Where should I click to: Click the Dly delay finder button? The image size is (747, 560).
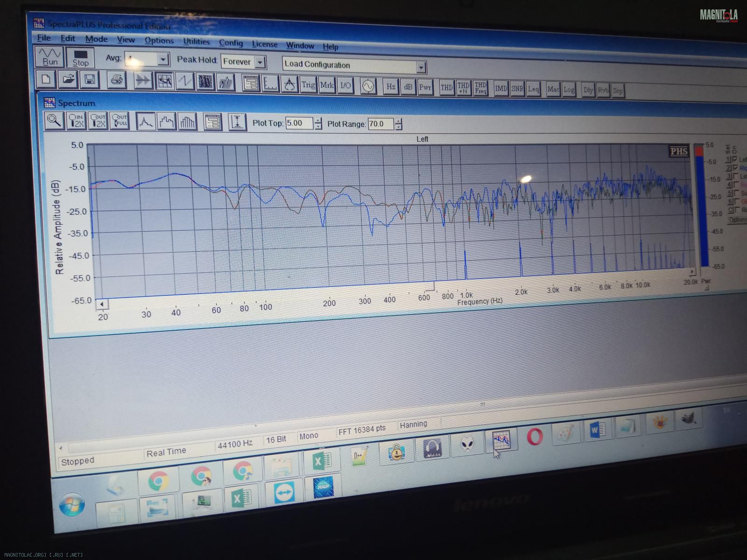tap(588, 90)
